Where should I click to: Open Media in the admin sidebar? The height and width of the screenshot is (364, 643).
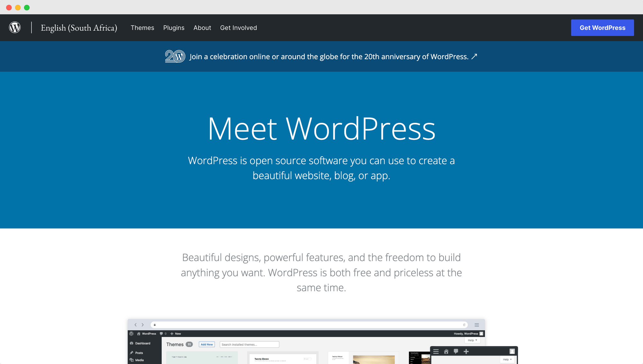pos(137,360)
